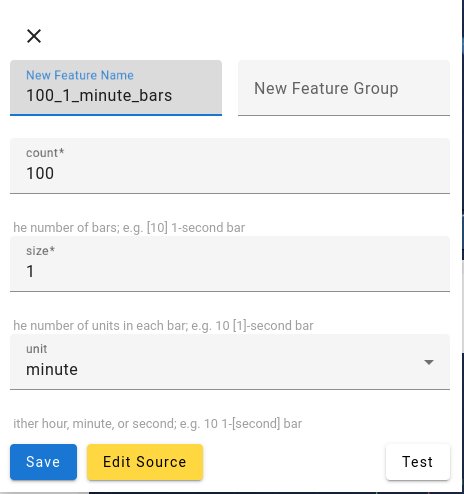
Task: Open Edit Source for the feature
Action: (145, 462)
